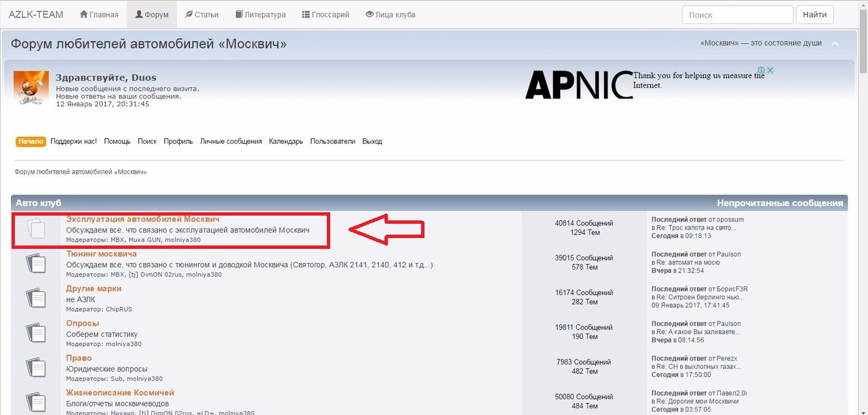Open Статьи in the top navigation
The image size is (868, 415).
(x=201, y=14)
